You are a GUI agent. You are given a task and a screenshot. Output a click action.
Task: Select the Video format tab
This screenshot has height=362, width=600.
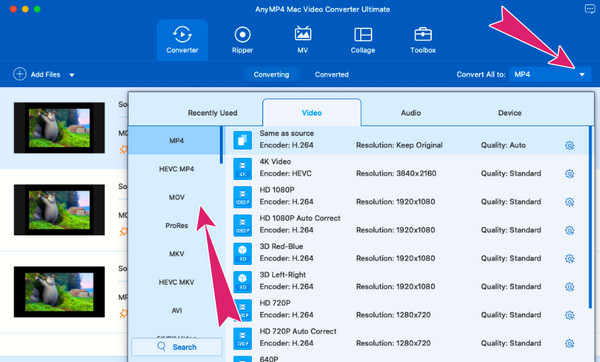[311, 113]
